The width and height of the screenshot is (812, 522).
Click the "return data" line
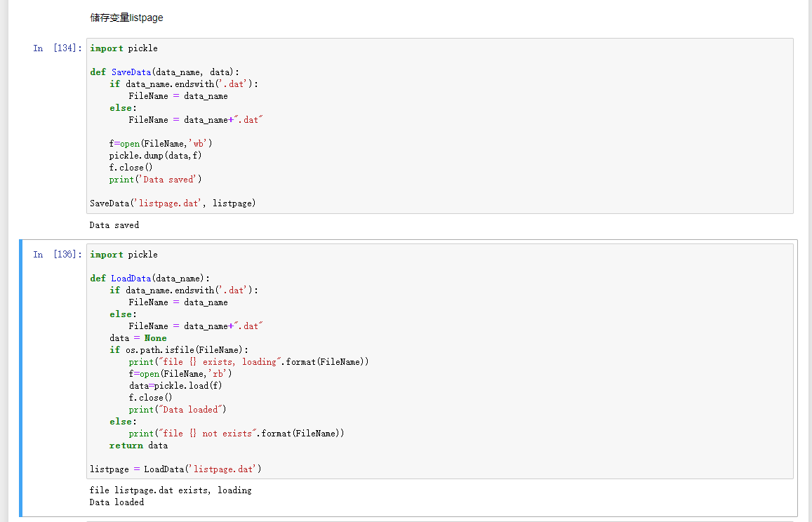[138, 446]
